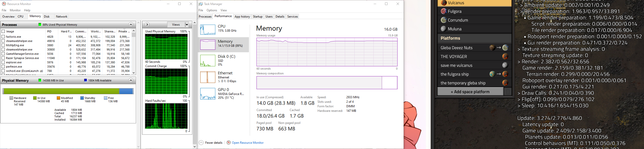Tick the Image select-all checkbox in Processes
The image size is (644, 149).
click(3, 31)
